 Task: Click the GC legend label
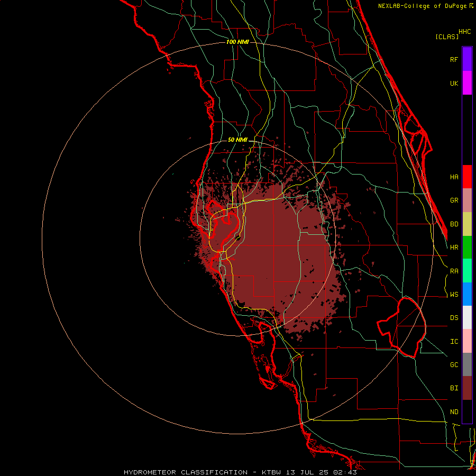click(x=454, y=365)
